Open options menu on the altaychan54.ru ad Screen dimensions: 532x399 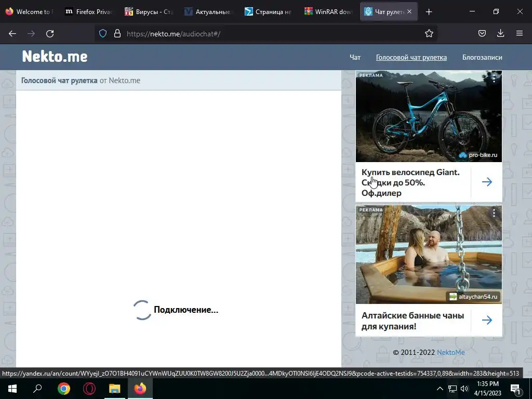[494, 212]
